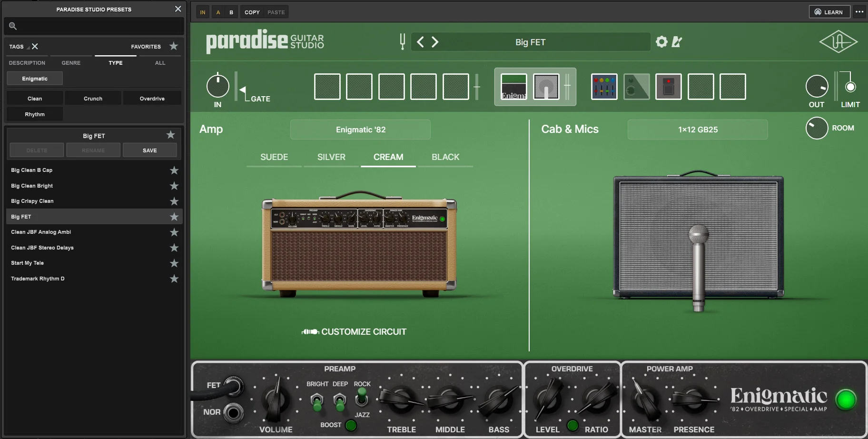Open the 1×12 GB25 cabinet dropdown
Screen dimensions: 868x439
698,130
